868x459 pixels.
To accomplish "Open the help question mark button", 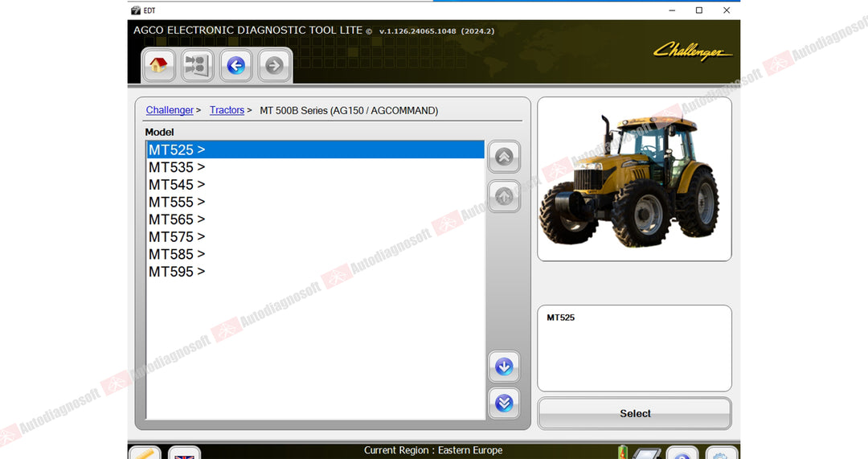I will pos(682,453).
